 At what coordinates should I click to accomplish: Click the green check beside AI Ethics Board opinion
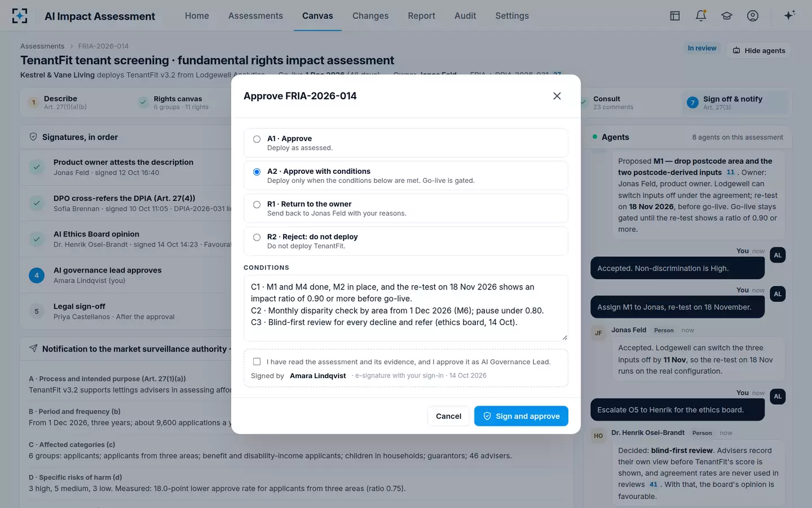tap(37, 239)
